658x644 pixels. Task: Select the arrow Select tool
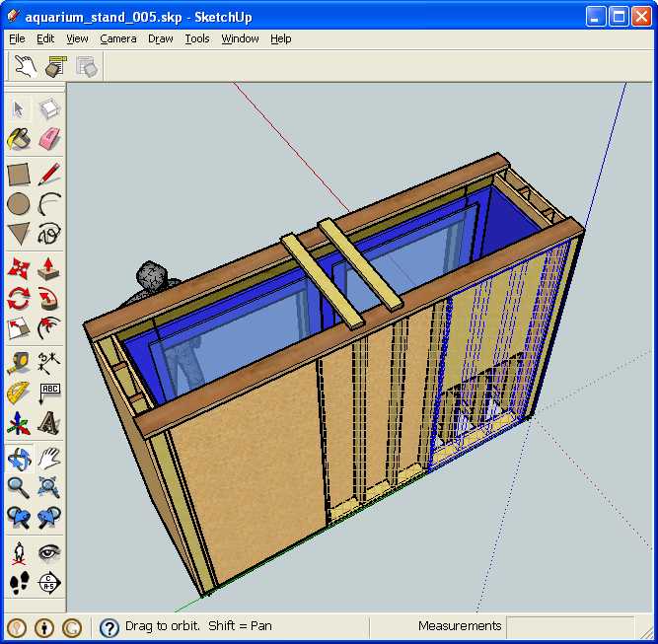click(x=19, y=109)
